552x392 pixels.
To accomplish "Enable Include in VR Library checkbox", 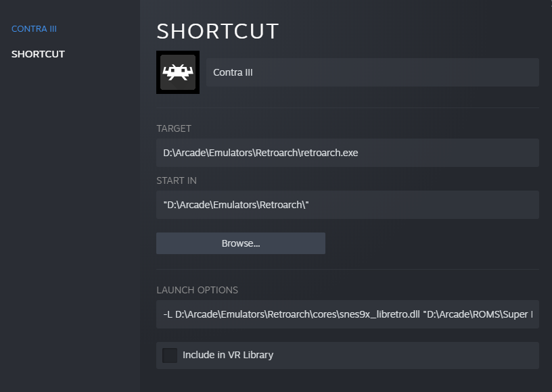I will click(x=170, y=356).
